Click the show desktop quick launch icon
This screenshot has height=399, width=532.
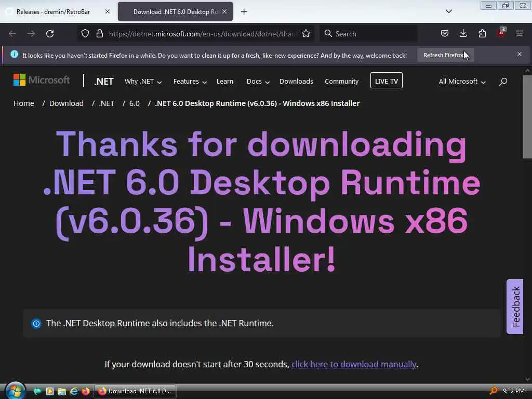(37, 391)
